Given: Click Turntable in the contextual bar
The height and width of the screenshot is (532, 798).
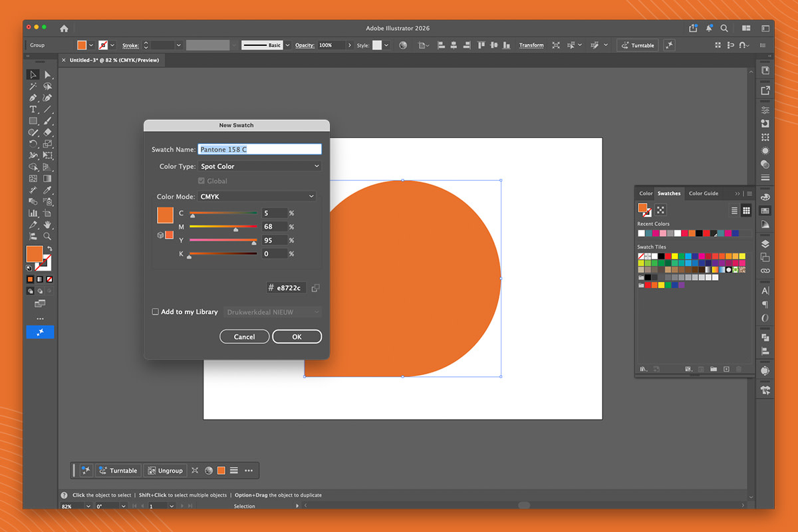Looking at the screenshot, I should (118, 470).
